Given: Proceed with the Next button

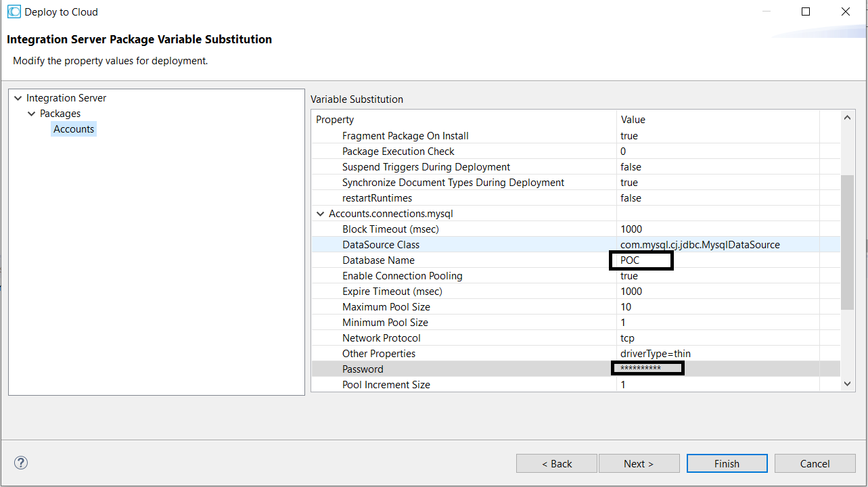Looking at the screenshot, I should 639,463.
